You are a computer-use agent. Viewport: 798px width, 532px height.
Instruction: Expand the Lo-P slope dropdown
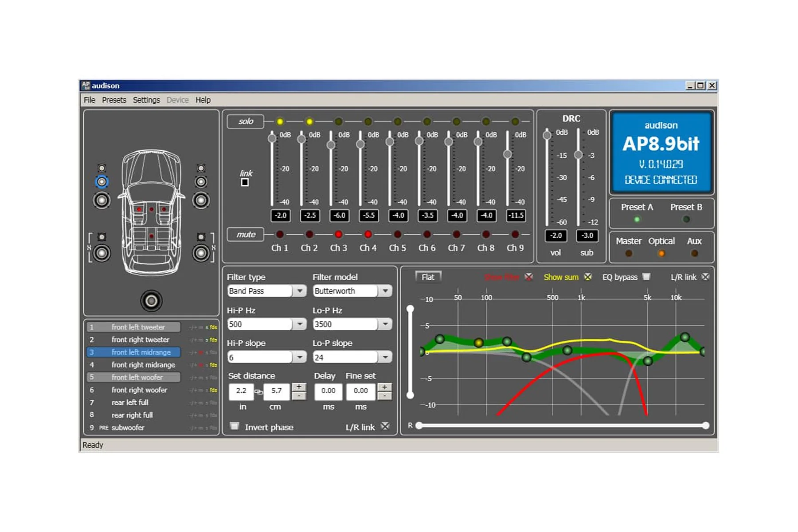[x=384, y=357]
